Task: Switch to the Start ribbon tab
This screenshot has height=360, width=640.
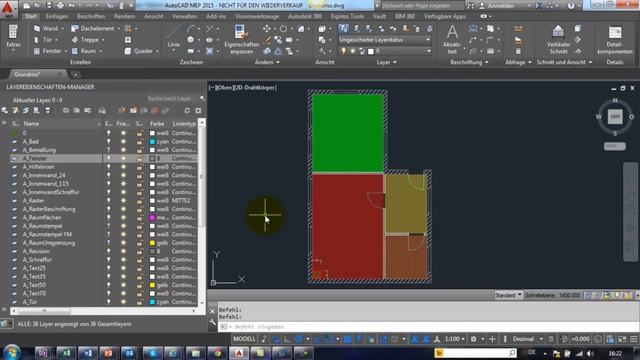Action: click(31, 16)
